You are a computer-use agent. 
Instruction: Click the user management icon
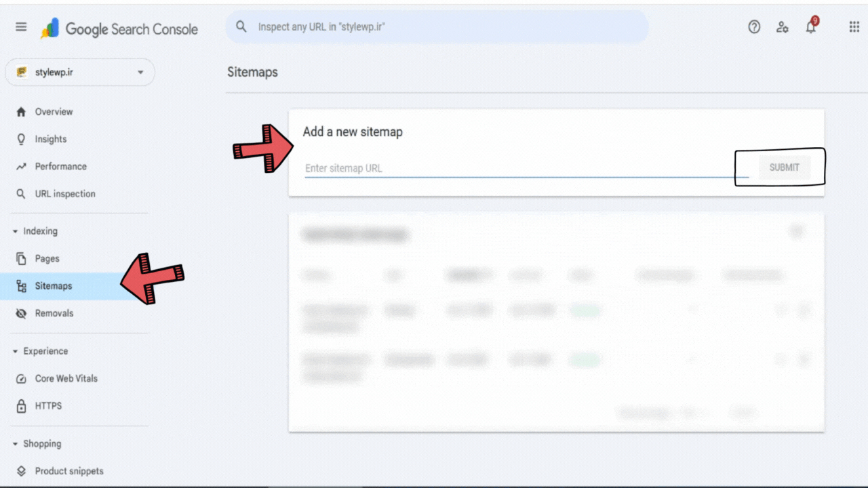pyautogui.click(x=783, y=26)
